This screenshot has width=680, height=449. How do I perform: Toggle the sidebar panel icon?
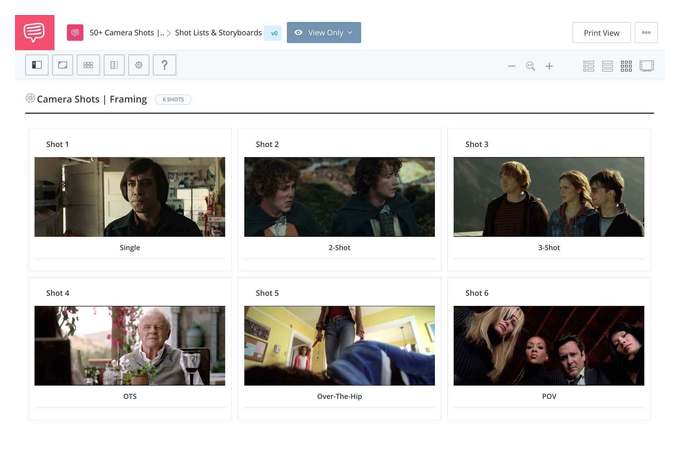(x=37, y=65)
